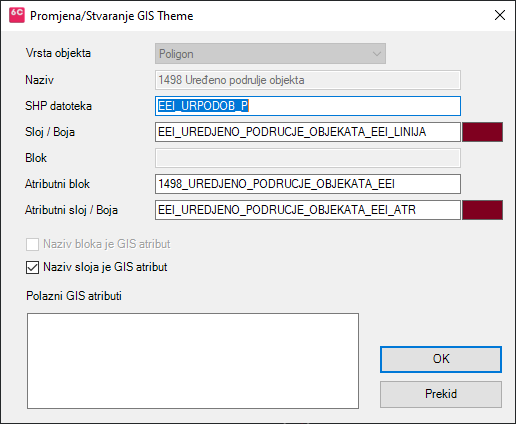This screenshot has height=424, width=516.
Task: Click inside the Polazni GIS atributi list box
Action: pyautogui.click(x=193, y=361)
